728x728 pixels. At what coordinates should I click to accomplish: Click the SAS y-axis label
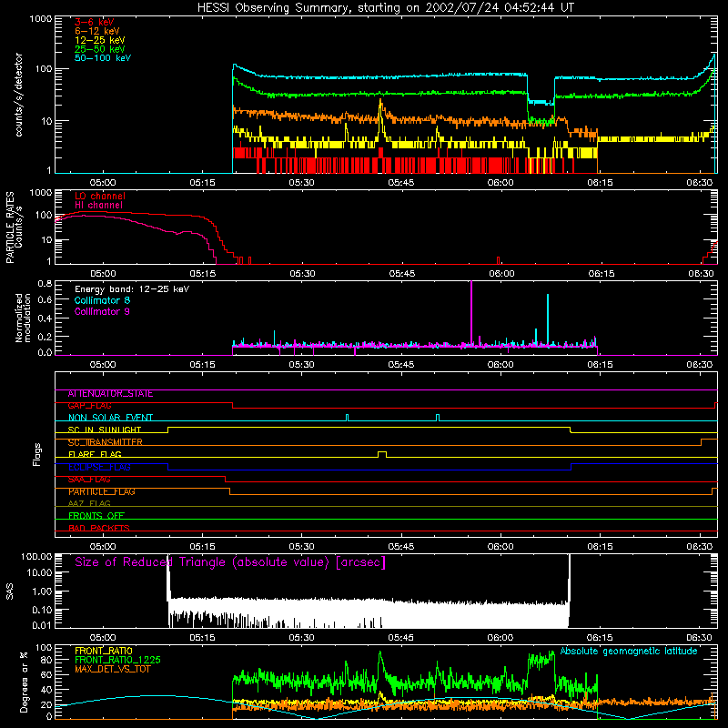10,591
